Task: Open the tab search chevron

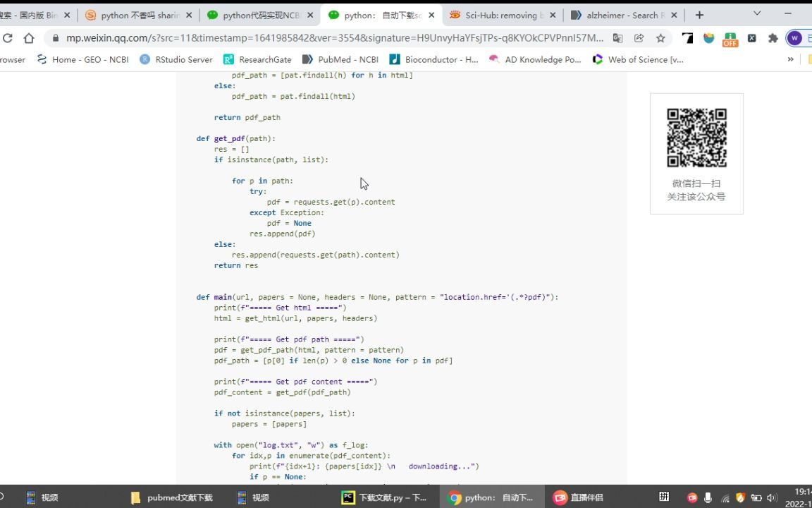Action: [x=758, y=14]
